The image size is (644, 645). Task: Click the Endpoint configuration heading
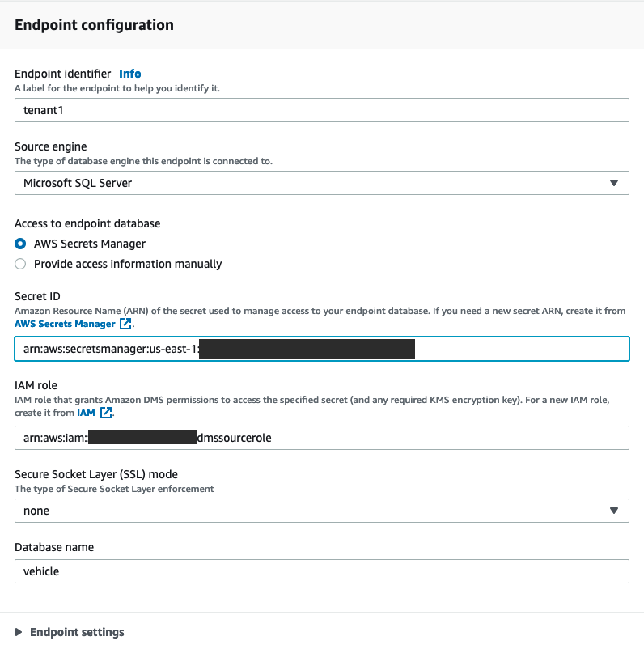(94, 25)
